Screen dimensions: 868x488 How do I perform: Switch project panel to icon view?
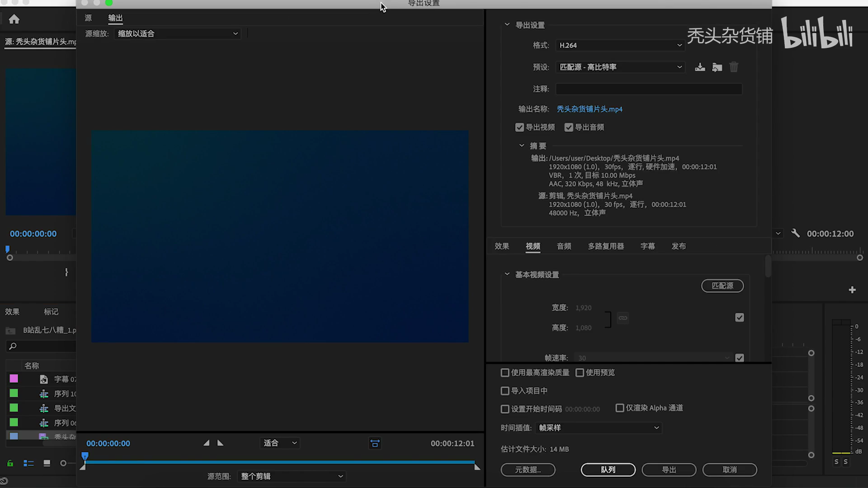tap(47, 463)
